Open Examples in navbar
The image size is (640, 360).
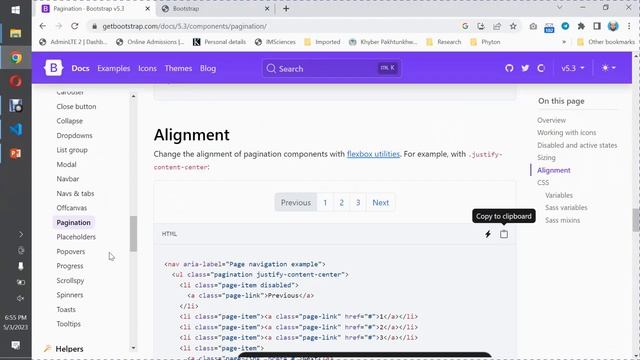(113, 68)
